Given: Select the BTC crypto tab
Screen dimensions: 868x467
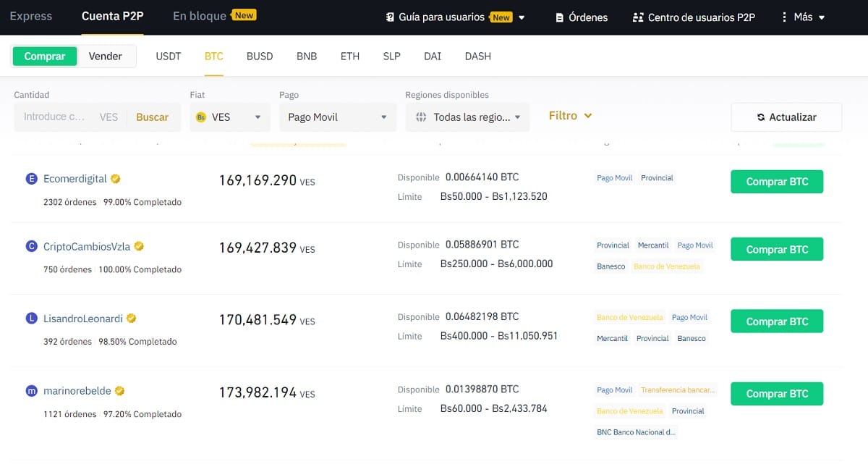Looking at the screenshot, I should tap(214, 56).
